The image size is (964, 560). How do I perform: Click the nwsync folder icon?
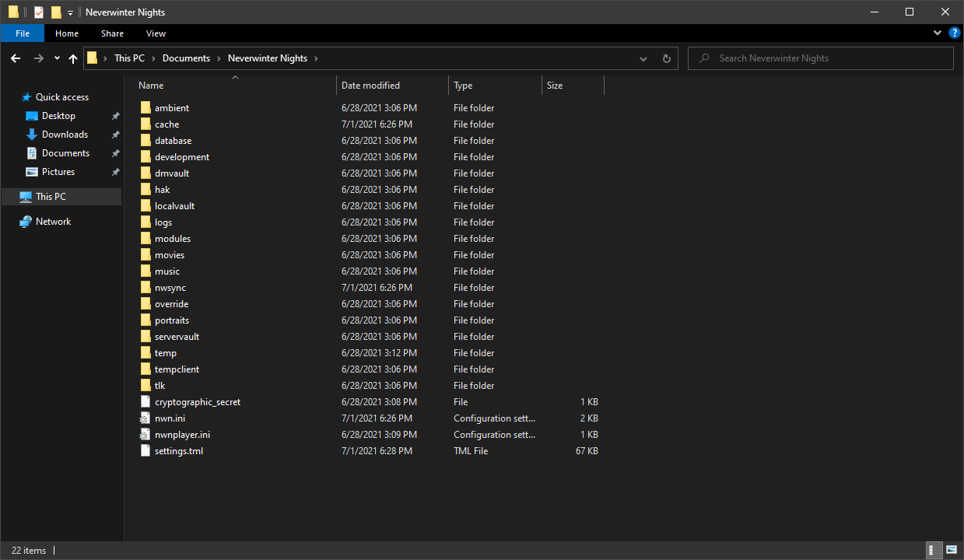point(145,288)
